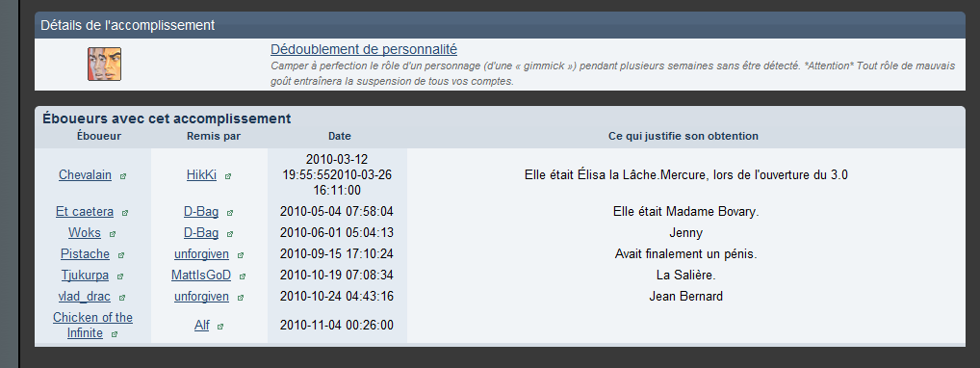
Task: Open Tjukurpa's profile link
Action: pos(85,275)
